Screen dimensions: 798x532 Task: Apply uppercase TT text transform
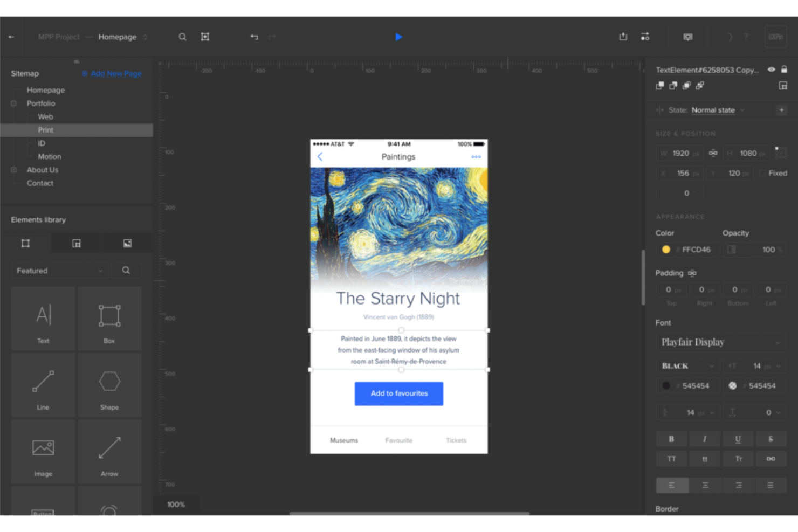tap(671, 459)
